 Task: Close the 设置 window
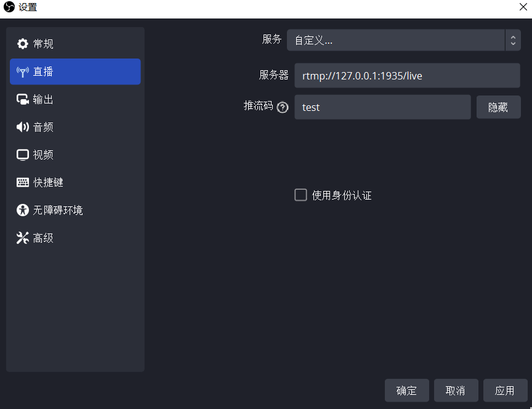coord(523,7)
